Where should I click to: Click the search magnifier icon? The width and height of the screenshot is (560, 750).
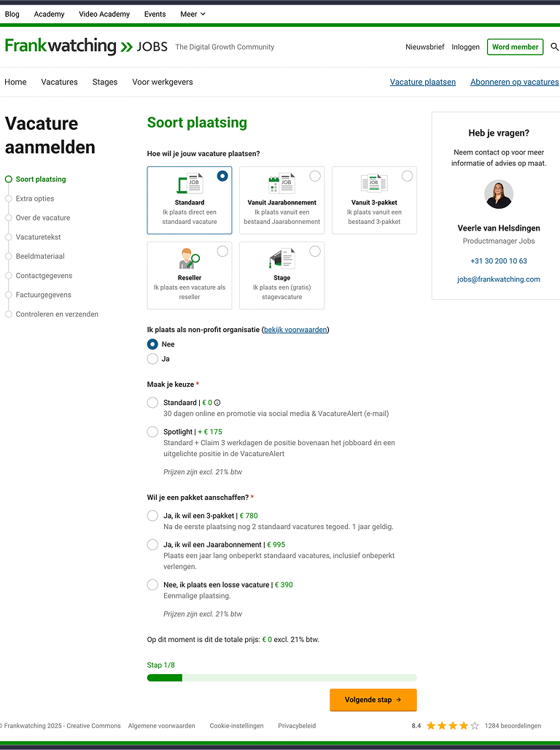coord(554,47)
